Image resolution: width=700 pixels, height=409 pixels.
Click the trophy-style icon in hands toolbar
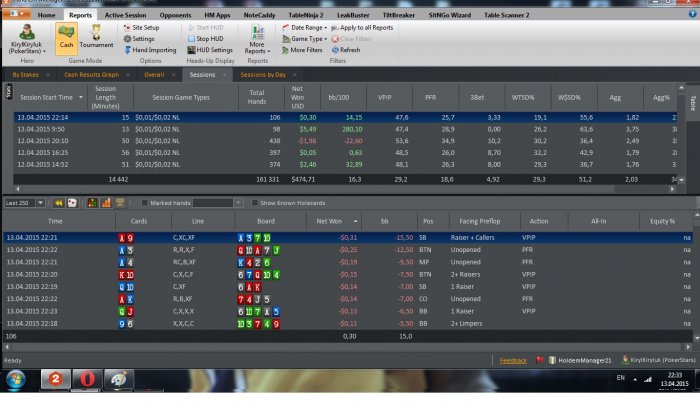[120, 203]
